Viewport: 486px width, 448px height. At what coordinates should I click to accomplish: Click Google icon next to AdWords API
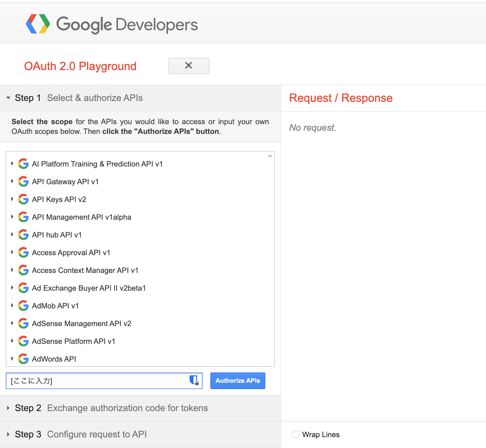pos(23,359)
